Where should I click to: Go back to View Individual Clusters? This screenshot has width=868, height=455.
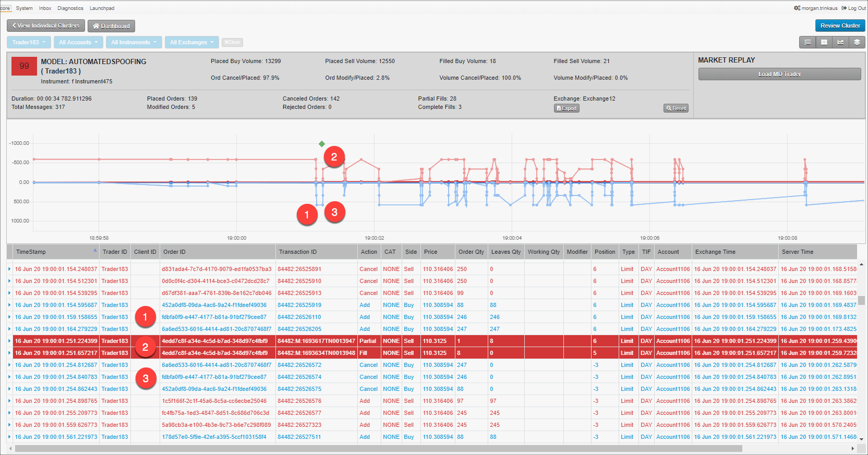45,26
